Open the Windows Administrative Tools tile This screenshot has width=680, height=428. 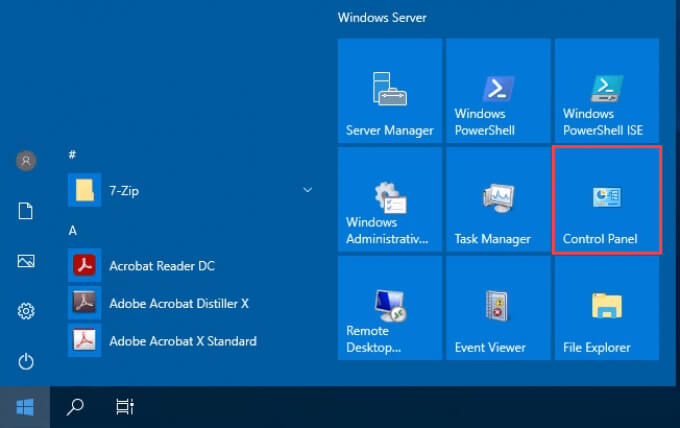click(x=390, y=199)
